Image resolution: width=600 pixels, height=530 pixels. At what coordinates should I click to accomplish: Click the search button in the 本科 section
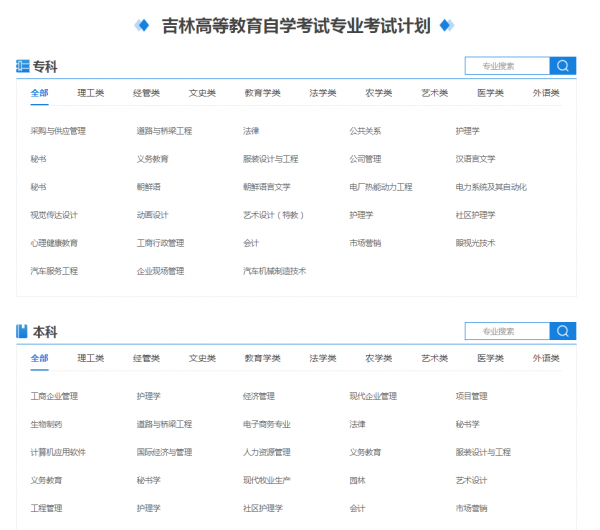(x=562, y=331)
